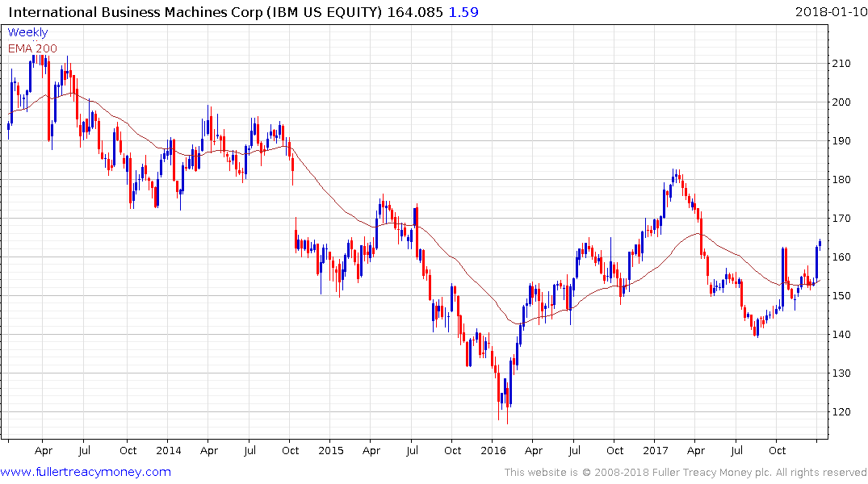Viewport: 868px width, 484px height.
Task: Click the 150 price axis label
Action: 841,296
